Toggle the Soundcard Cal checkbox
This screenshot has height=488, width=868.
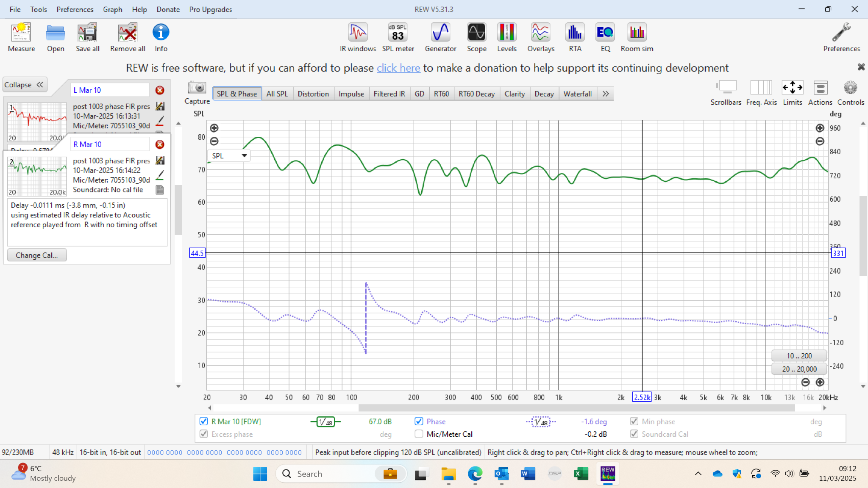pyautogui.click(x=634, y=434)
